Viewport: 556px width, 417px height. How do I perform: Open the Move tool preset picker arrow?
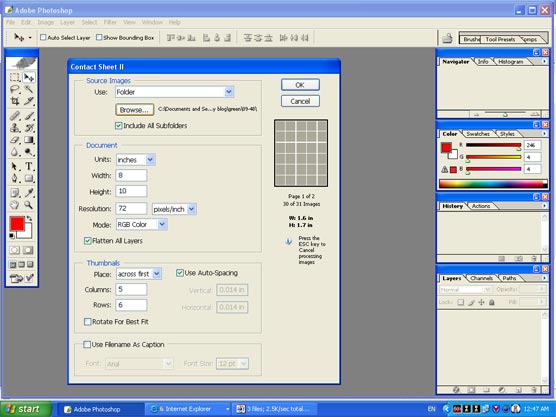(x=30, y=38)
